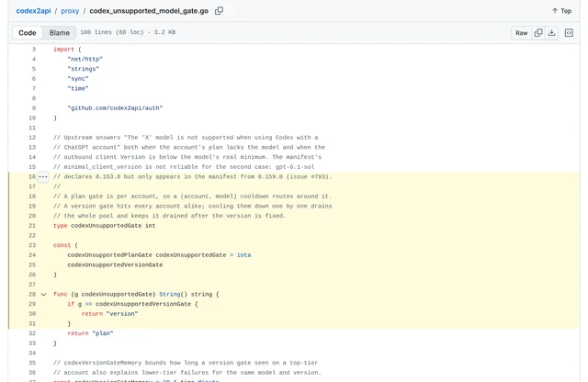Click the import keyword

tap(63, 49)
